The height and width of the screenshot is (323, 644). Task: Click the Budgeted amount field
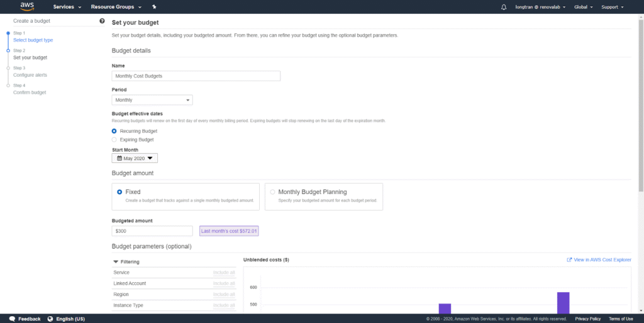click(152, 231)
